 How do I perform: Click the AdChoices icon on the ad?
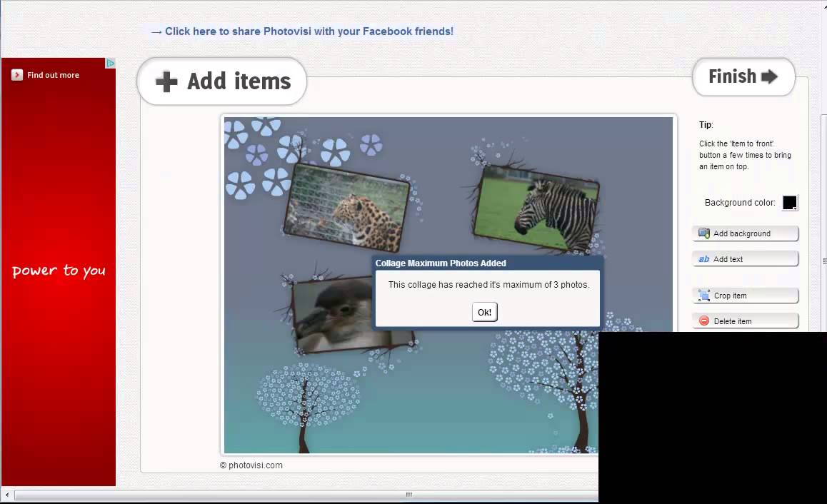(110, 64)
